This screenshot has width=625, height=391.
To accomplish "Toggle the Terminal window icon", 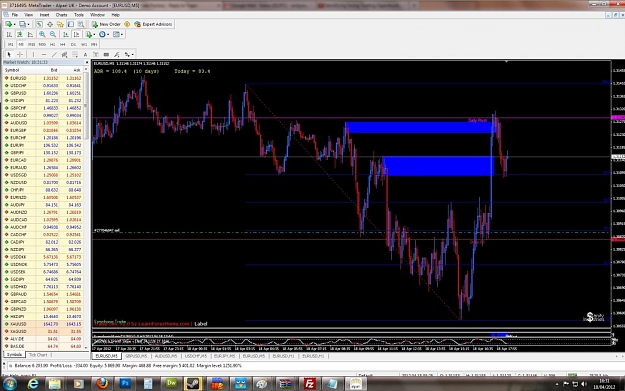I will pos(71,24).
